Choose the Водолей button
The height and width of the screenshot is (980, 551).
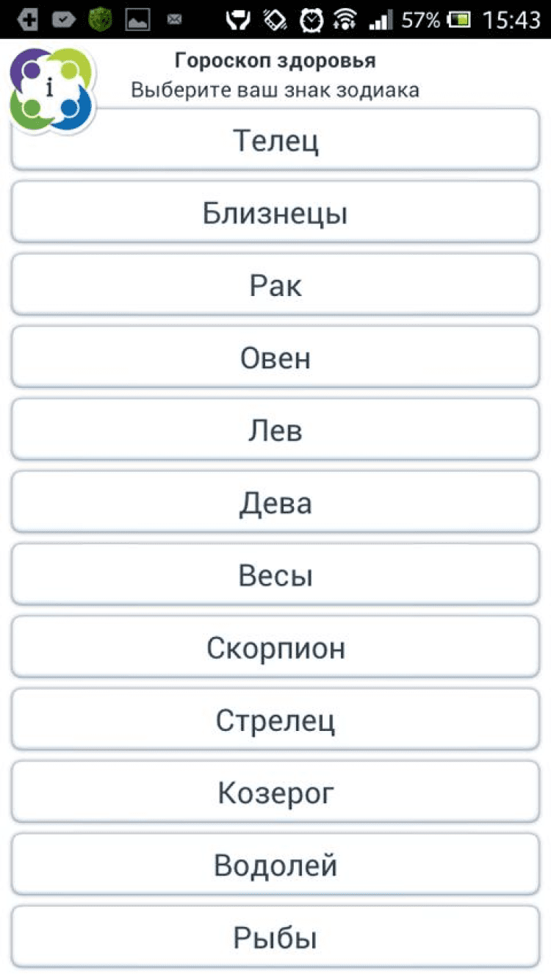click(275, 865)
